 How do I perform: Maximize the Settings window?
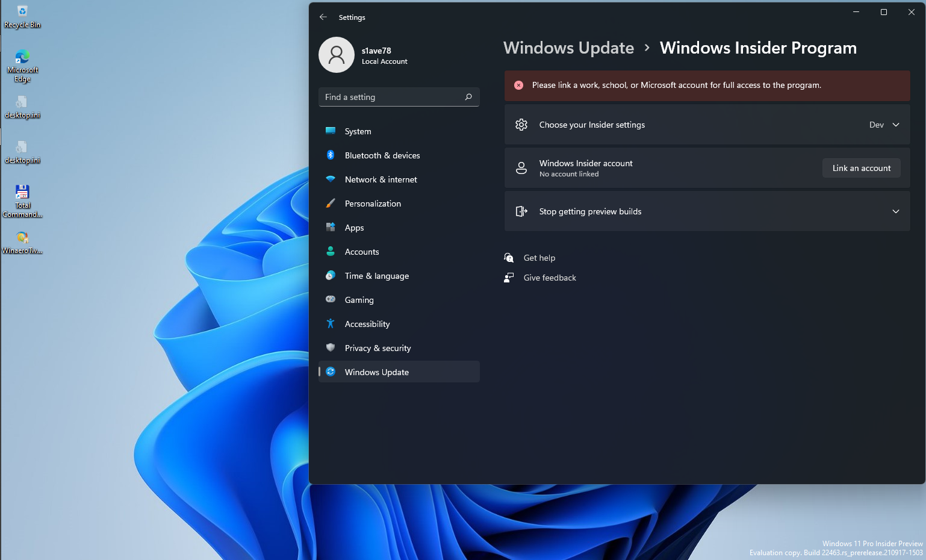[884, 12]
